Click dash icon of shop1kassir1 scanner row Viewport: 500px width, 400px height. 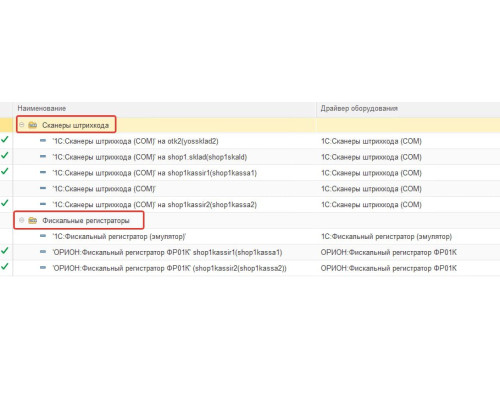coord(43,172)
